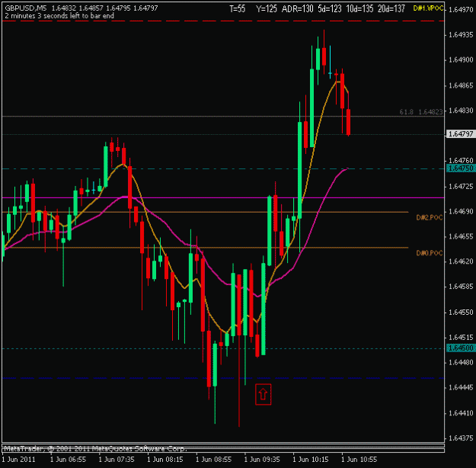Click the current price tag 1.64797
Image resolution: width=476 pixels, height=468 pixels.
coord(461,133)
